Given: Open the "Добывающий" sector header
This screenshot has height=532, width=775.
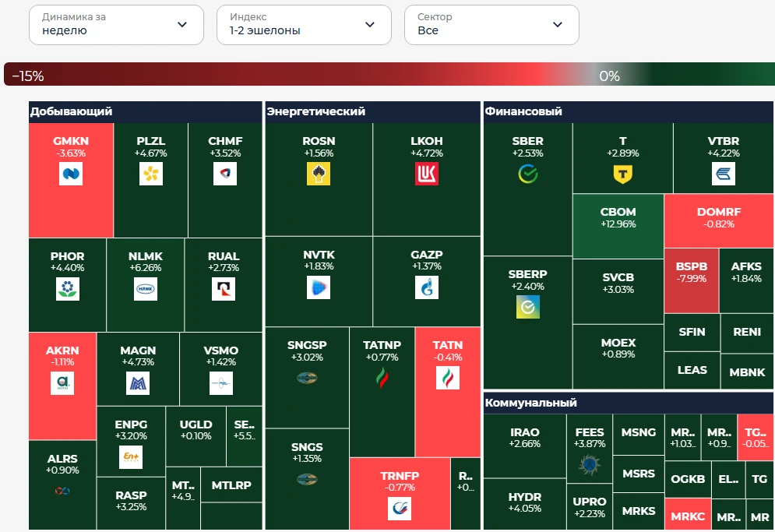Looking at the screenshot, I should [146, 111].
